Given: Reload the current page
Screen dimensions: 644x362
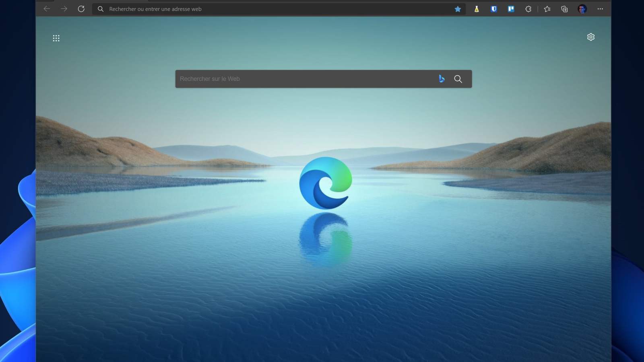Looking at the screenshot, I should 81,9.
